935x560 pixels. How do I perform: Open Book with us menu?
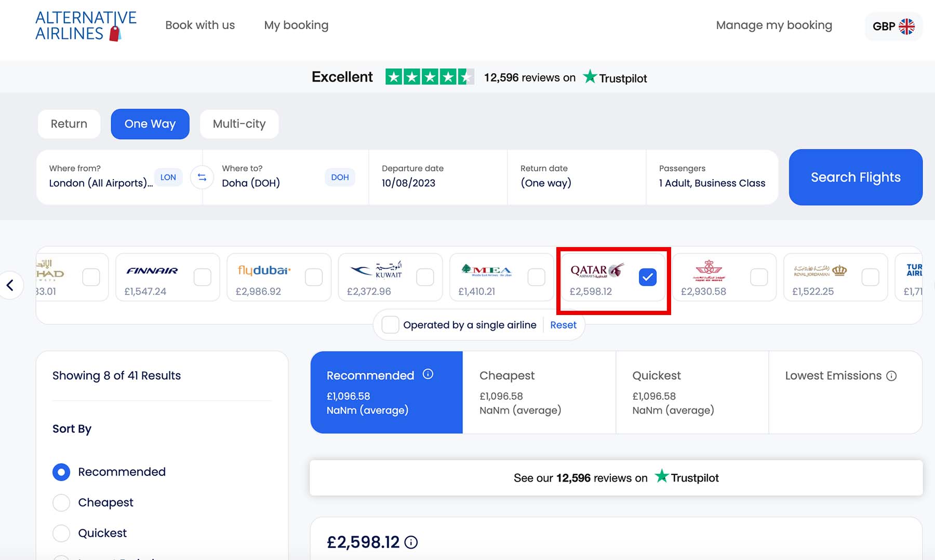pos(200,25)
